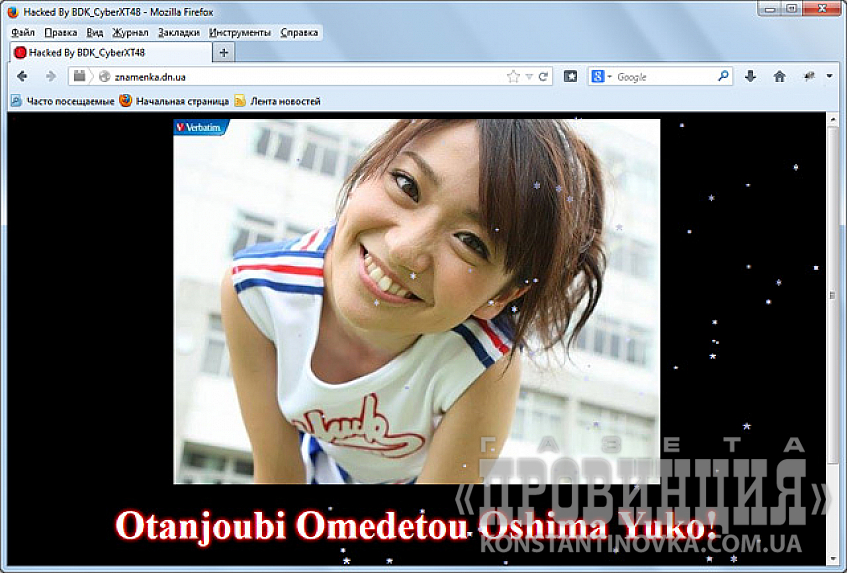Click the search magnifier icon
847x573 pixels.
click(723, 76)
